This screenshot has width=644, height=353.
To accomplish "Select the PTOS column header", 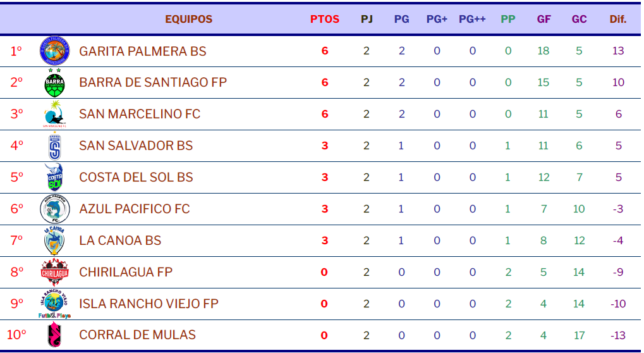I will click(324, 19).
